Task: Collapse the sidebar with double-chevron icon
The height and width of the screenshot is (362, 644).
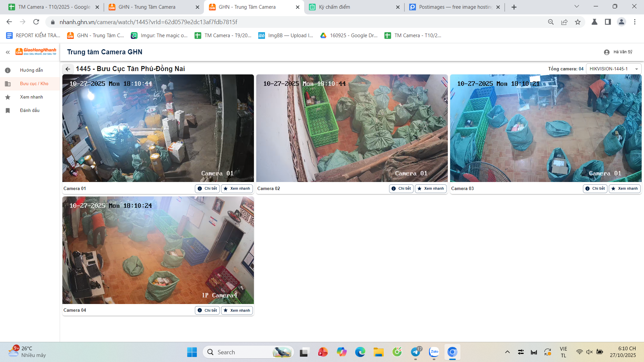Action: 8,52
